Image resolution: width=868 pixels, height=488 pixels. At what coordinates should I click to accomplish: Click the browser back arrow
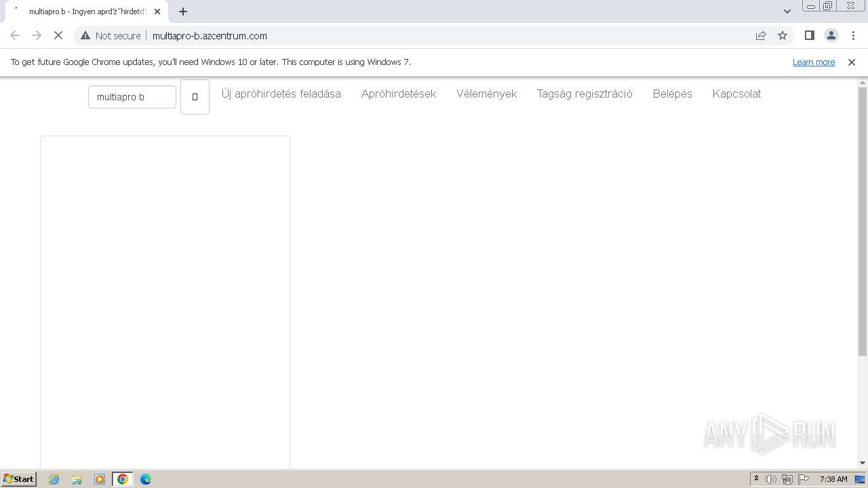[15, 35]
